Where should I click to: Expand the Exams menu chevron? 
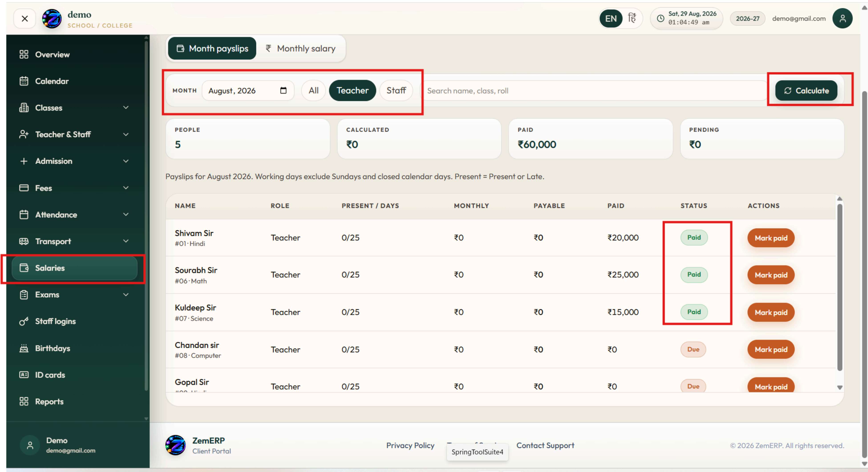pos(126,294)
